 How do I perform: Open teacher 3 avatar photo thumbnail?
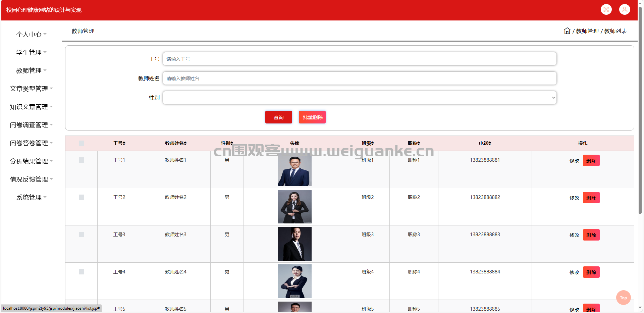coord(295,244)
